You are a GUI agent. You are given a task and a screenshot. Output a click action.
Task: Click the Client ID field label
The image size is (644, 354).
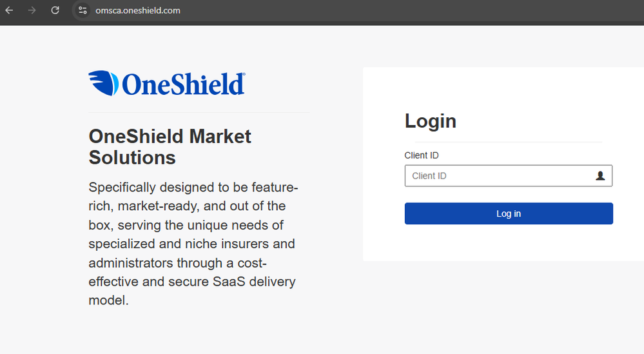click(x=422, y=155)
